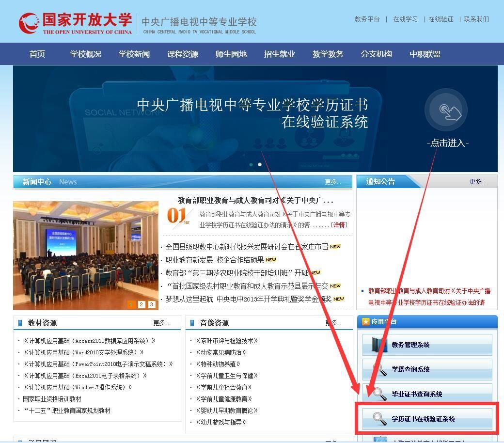
Task: Switch to the 学校新闻 navigation item
Action: coord(134,54)
